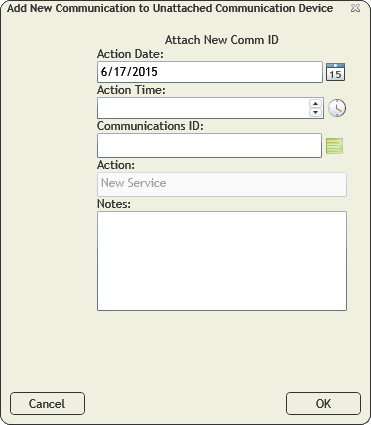
Task: Click the 'Notes:' label
Action: pos(114,204)
